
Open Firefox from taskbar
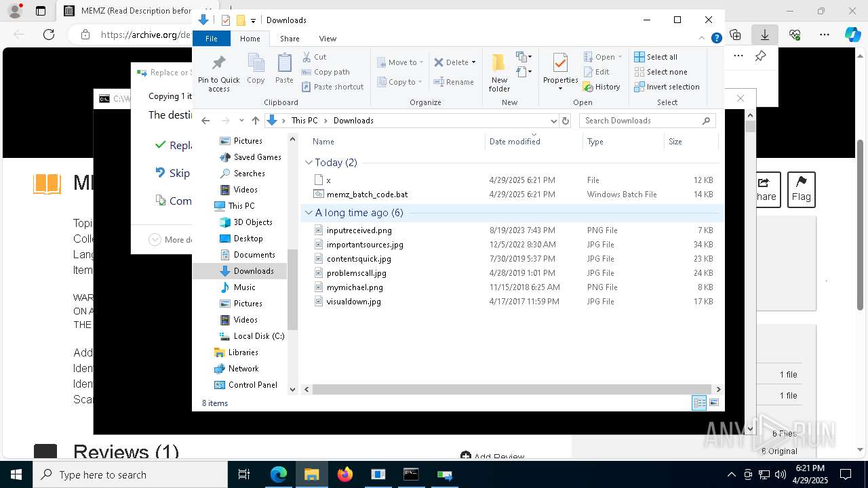point(345,474)
